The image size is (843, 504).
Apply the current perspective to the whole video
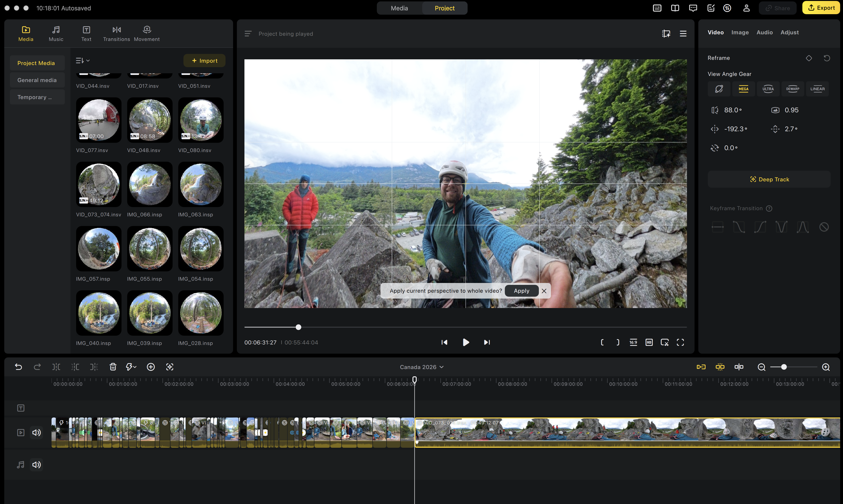click(x=521, y=291)
